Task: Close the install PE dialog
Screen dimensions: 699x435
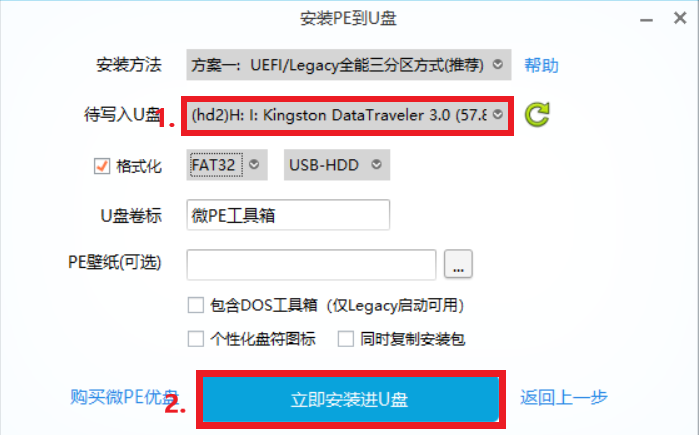Action: [x=680, y=18]
